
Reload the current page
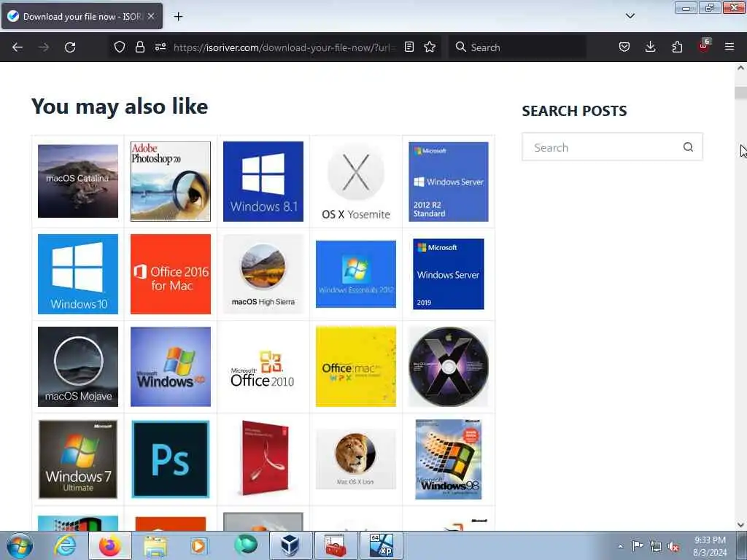click(x=70, y=47)
